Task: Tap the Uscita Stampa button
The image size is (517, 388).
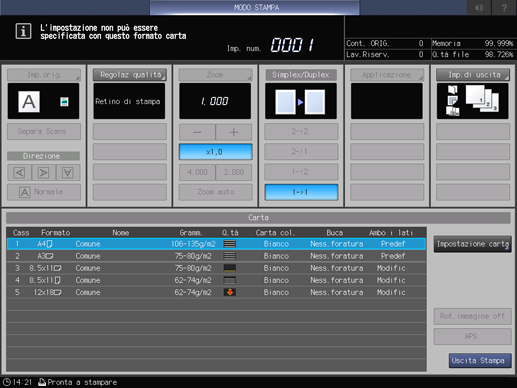Action: pos(480,361)
